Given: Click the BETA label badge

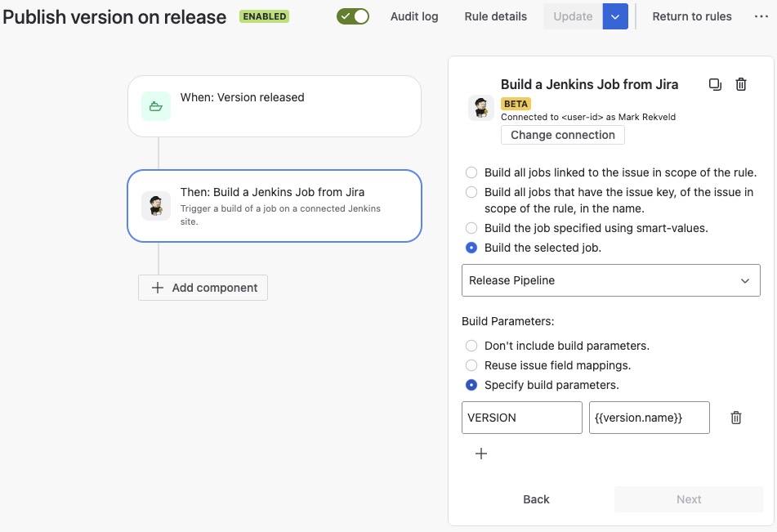Looking at the screenshot, I should tap(516, 104).
